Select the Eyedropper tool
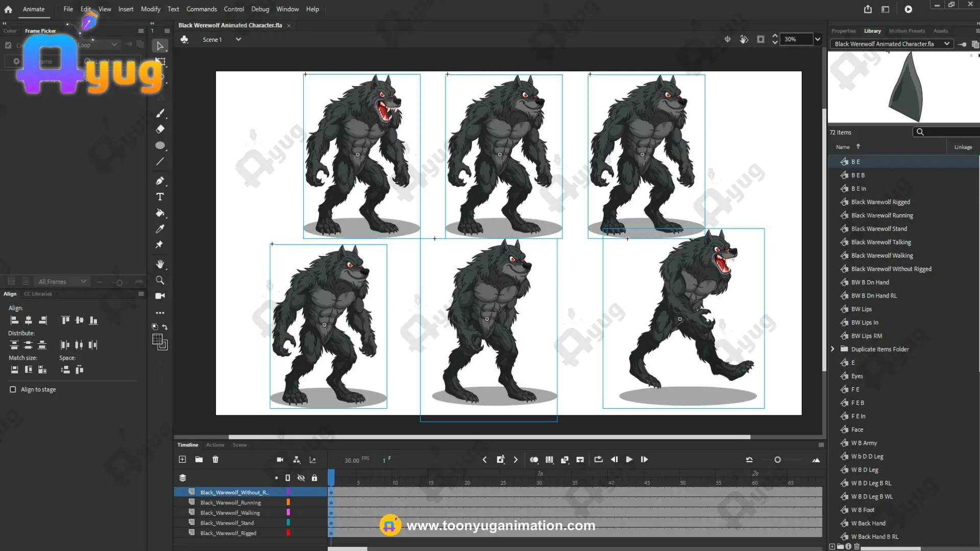 click(x=160, y=229)
